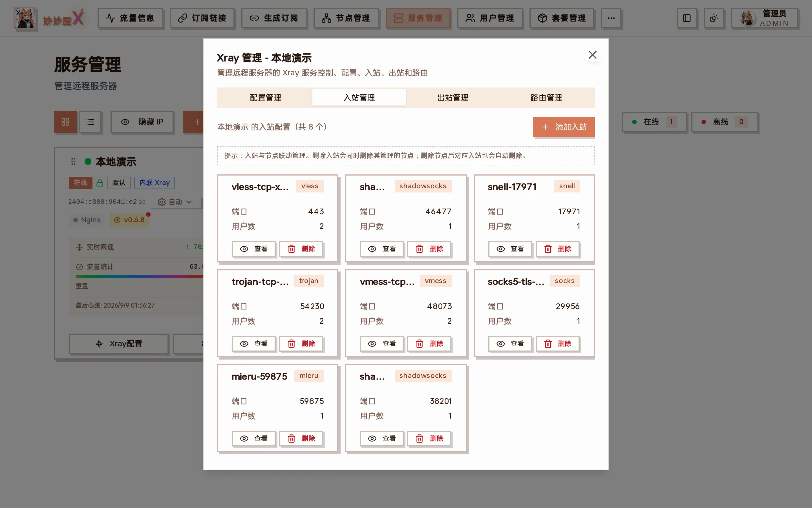
Task: Switch to the 路由管理 tab
Action: [546, 98]
